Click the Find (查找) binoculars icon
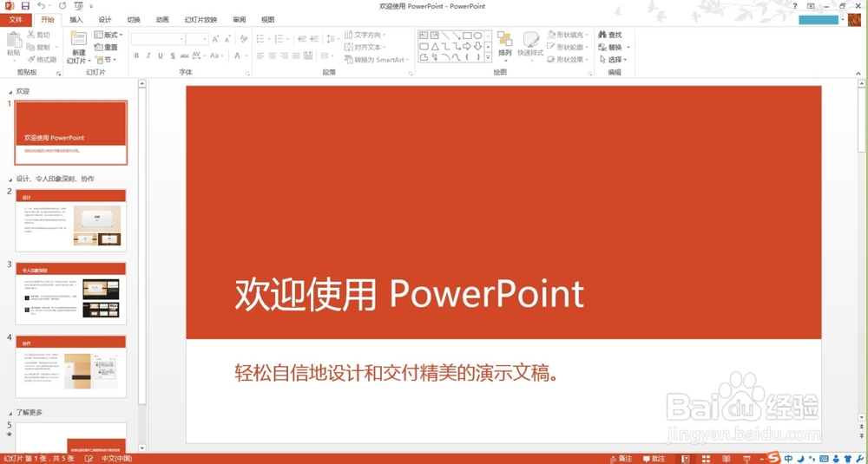 [x=602, y=35]
